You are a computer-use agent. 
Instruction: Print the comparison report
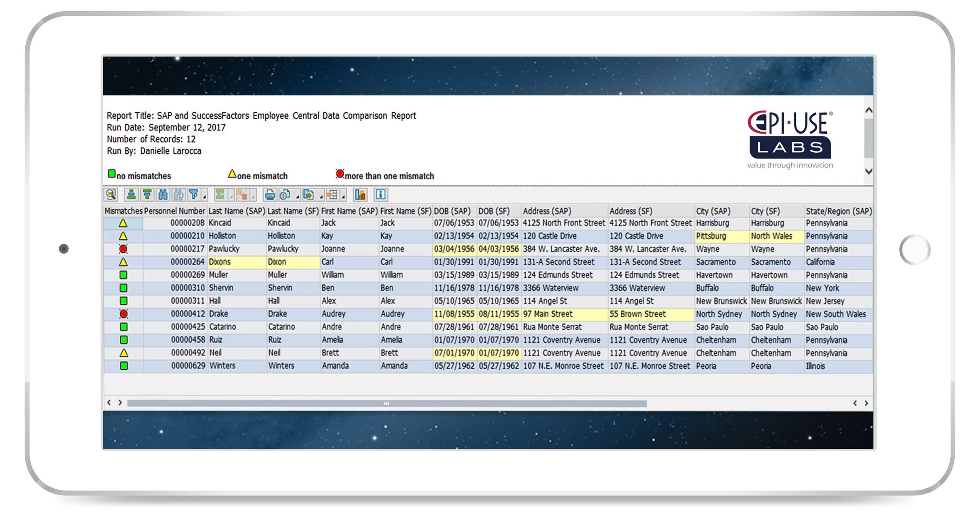(269, 194)
